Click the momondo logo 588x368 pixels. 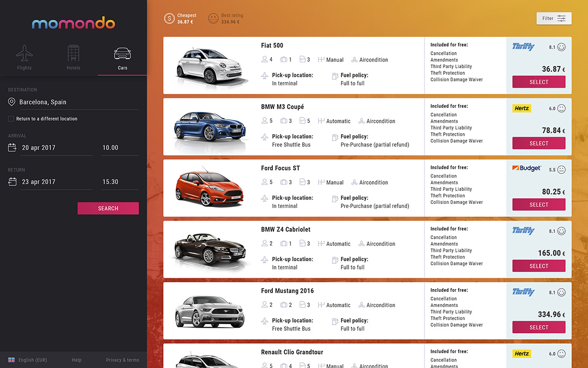(73, 23)
